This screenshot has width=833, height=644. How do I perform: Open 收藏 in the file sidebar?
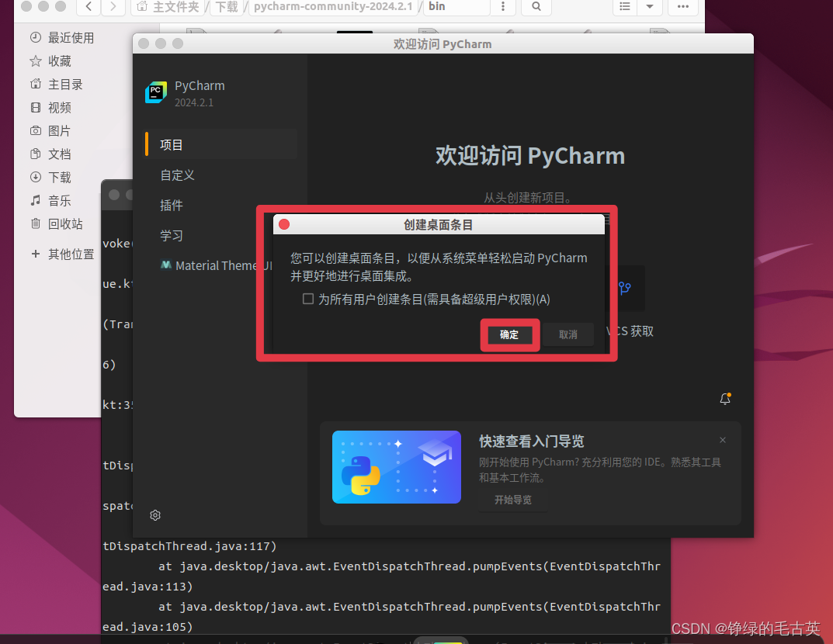[x=51, y=61]
